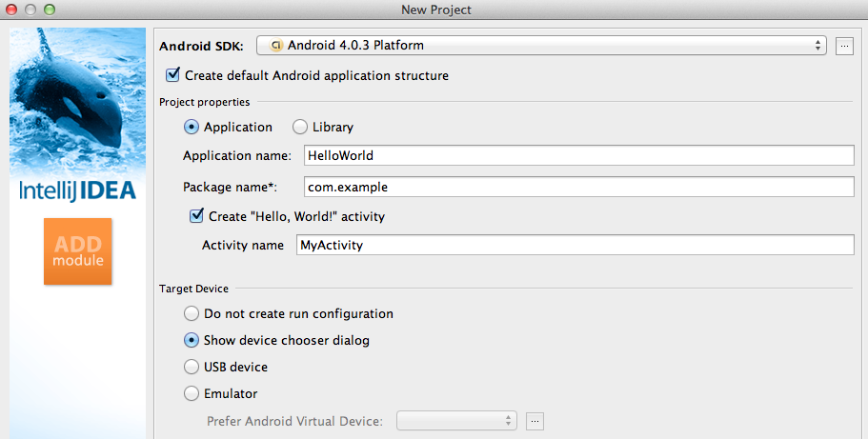Open the Android SDK platform dropdown
The image size is (868, 439).
click(545, 46)
